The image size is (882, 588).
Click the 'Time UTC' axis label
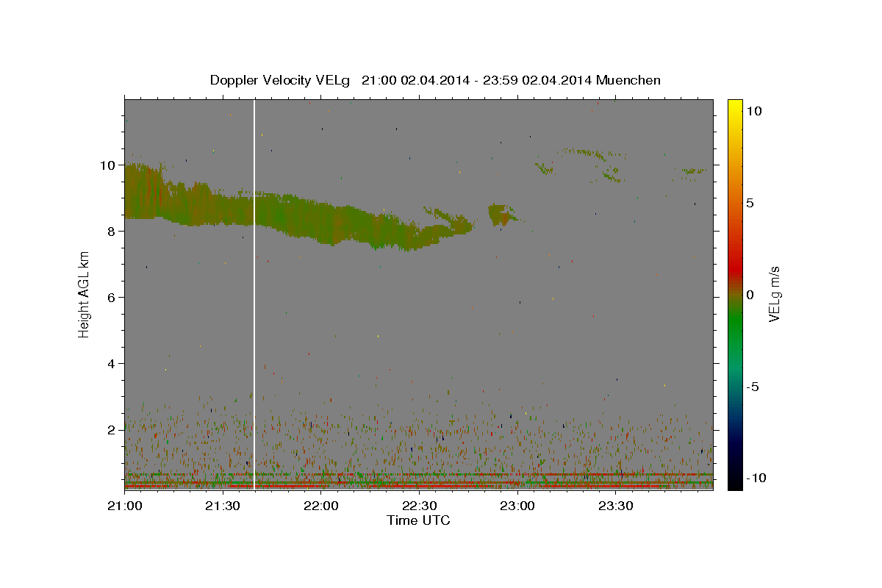pyautogui.click(x=418, y=520)
